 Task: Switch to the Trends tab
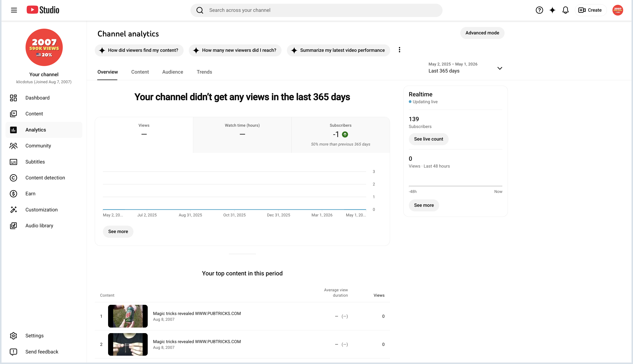pyautogui.click(x=204, y=72)
